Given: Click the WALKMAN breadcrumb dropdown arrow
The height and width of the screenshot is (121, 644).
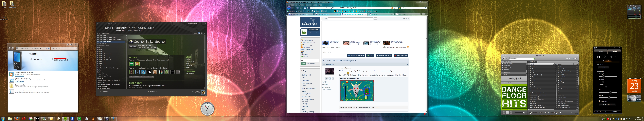Looking at the screenshot, I should coord(40,48).
